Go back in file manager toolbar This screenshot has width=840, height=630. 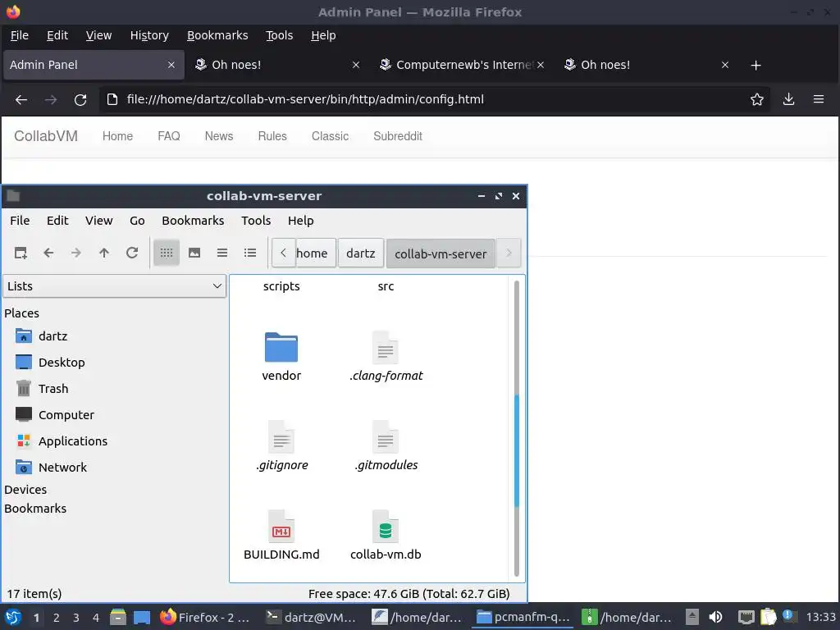[x=48, y=253]
